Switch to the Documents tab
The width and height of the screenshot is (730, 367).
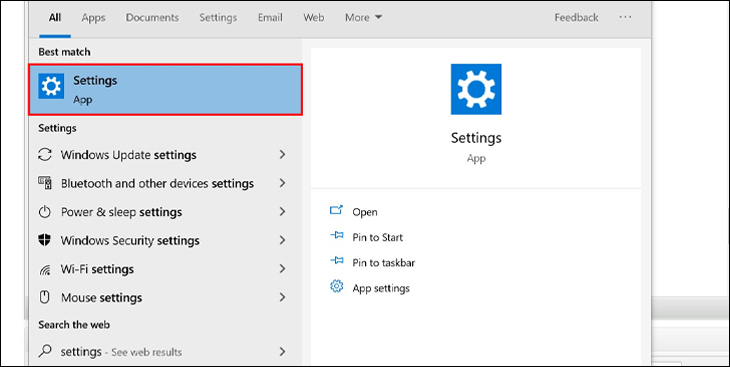point(152,18)
